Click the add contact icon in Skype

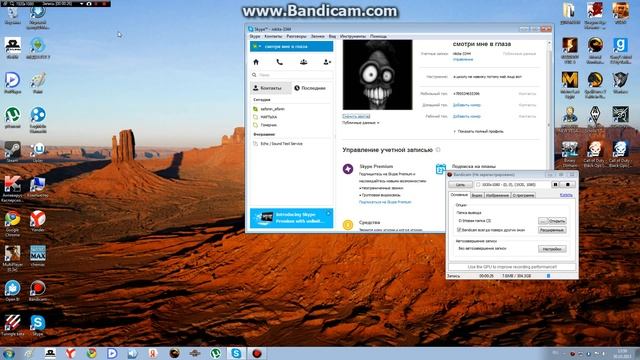pyautogui.click(x=327, y=62)
